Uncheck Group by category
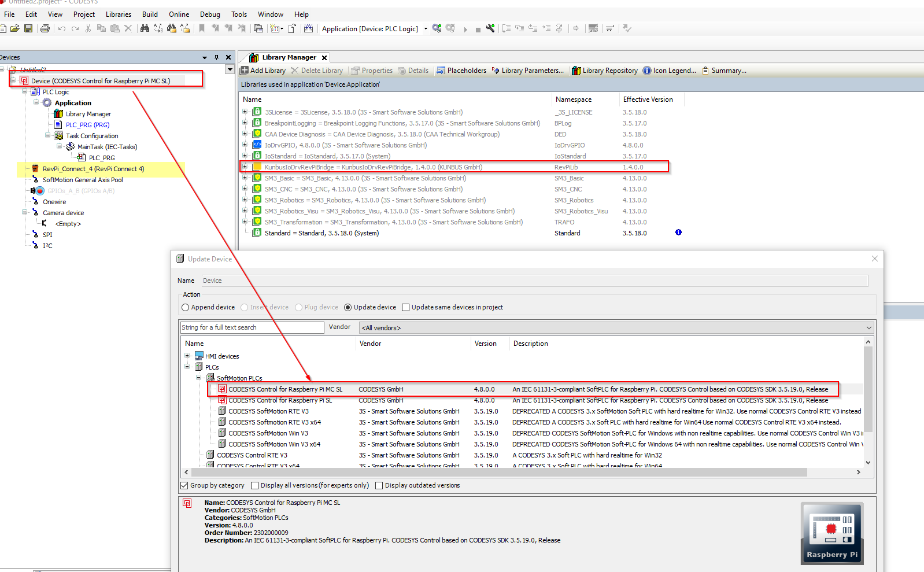 click(184, 486)
